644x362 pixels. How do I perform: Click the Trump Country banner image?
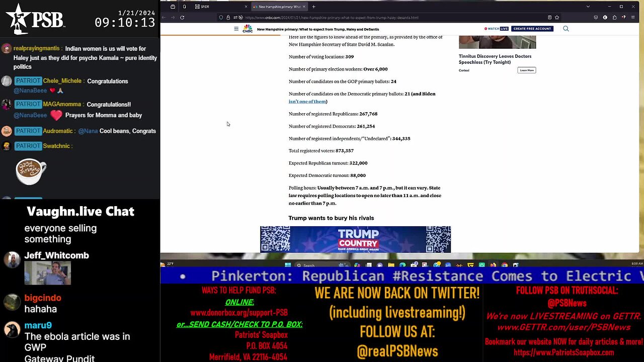point(355,239)
